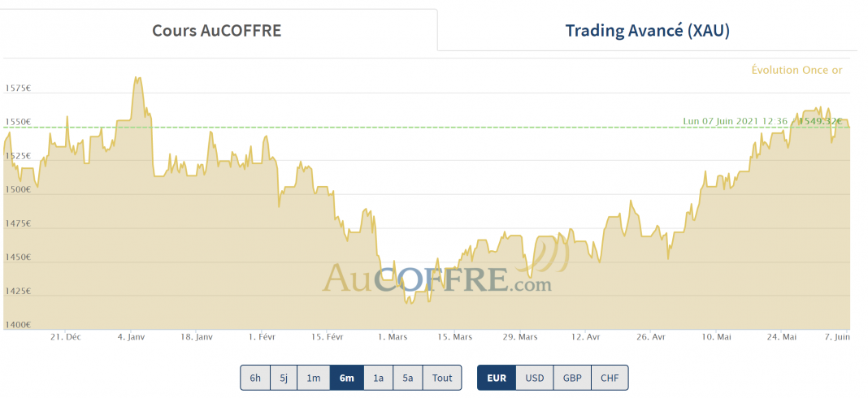The image size is (868, 398).
Task: Switch currency to USD
Action: tap(534, 378)
